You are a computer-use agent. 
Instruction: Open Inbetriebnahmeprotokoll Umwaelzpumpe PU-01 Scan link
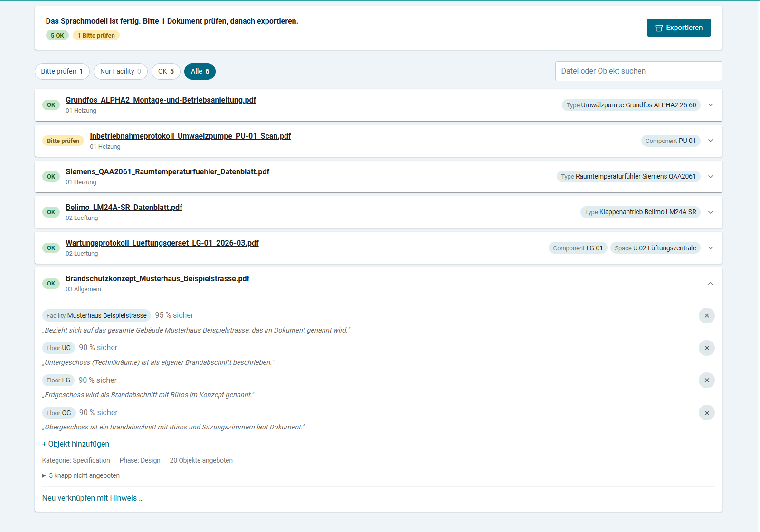(x=190, y=136)
